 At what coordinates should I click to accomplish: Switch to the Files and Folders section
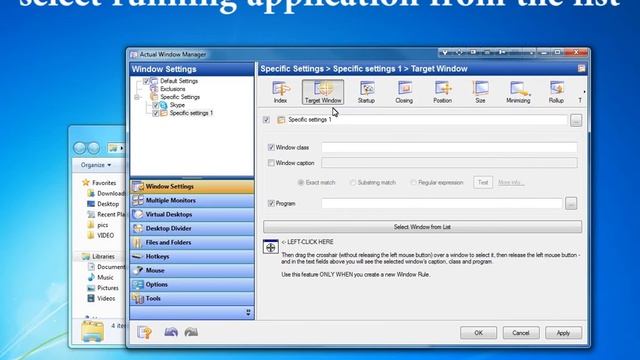pos(192,242)
